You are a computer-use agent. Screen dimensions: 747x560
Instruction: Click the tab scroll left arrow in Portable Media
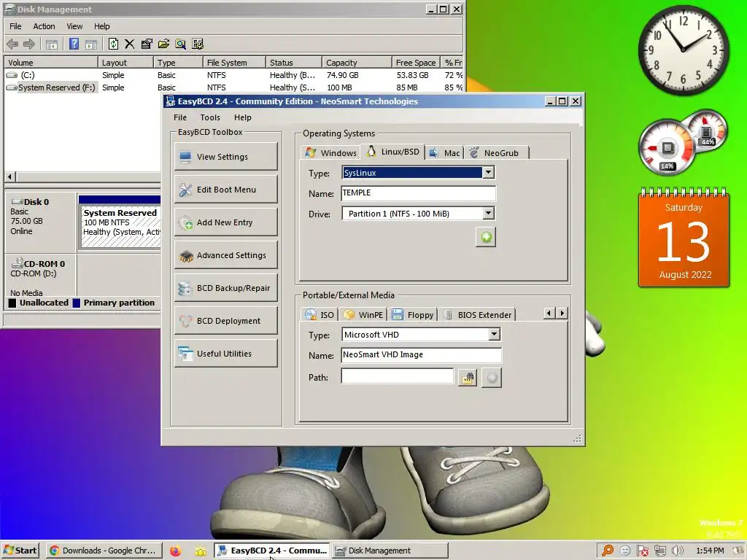(549, 313)
